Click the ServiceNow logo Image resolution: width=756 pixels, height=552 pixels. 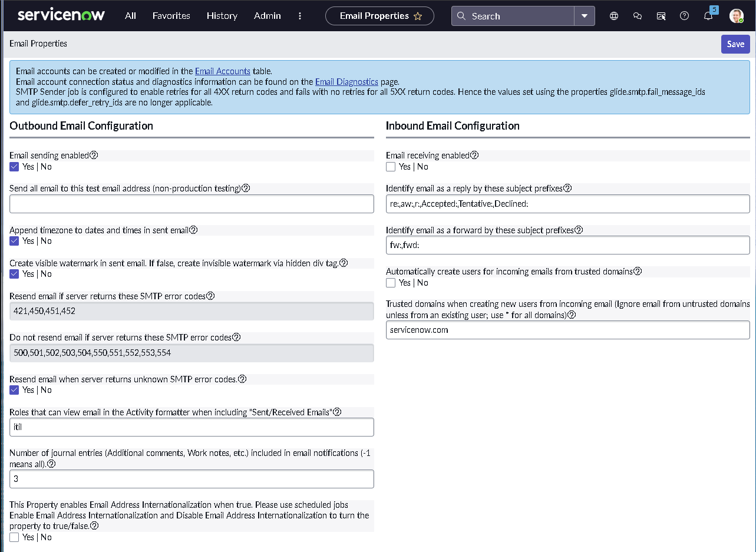pyautogui.click(x=61, y=15)
